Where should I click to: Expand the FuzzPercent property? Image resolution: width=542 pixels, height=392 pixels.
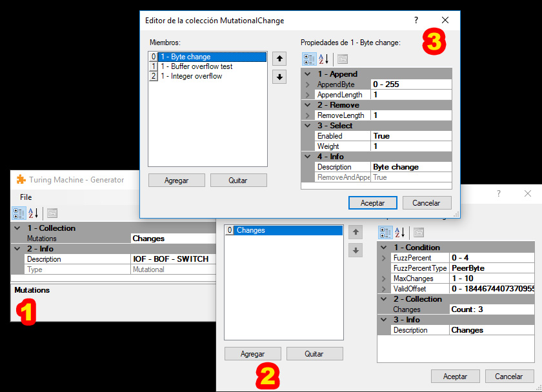click(x=384, y=258)
